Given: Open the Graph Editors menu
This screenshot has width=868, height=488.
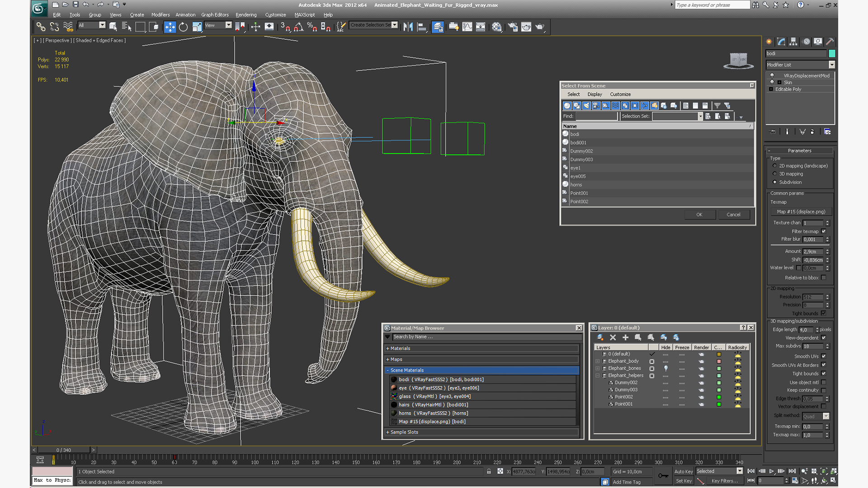Looking at the screenshot, I should 215,14.
